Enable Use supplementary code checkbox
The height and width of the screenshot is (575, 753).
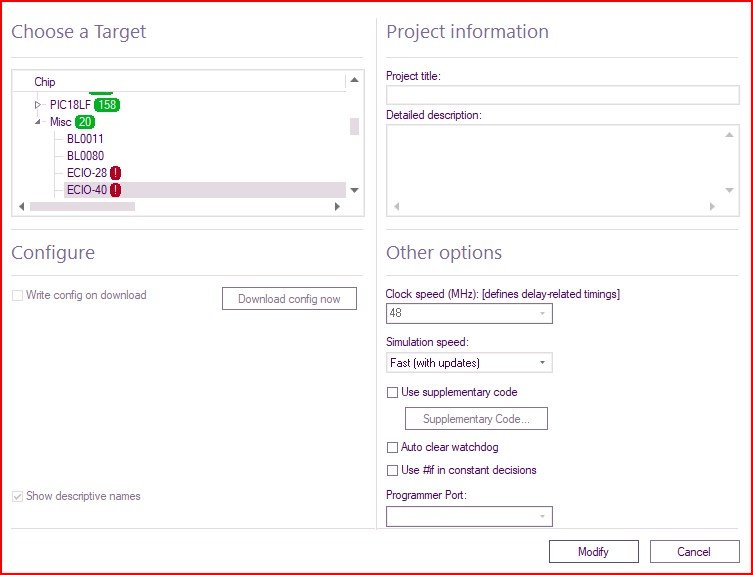[392, 392]
